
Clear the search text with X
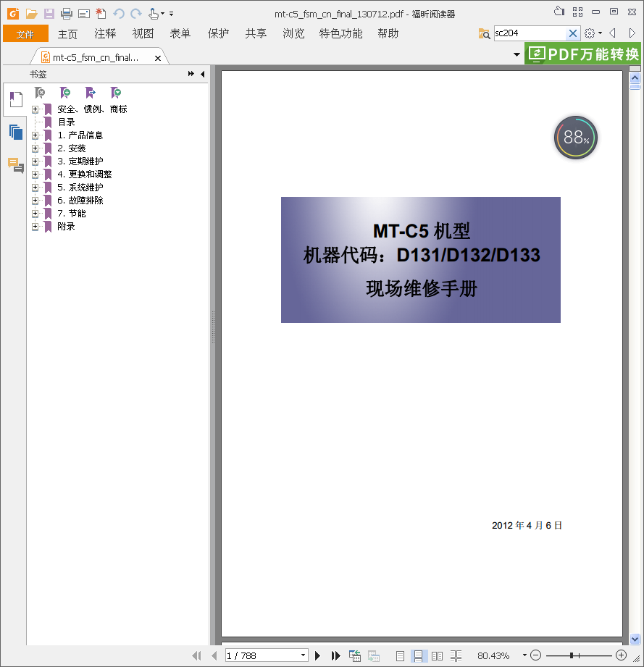tap(573, 33)
